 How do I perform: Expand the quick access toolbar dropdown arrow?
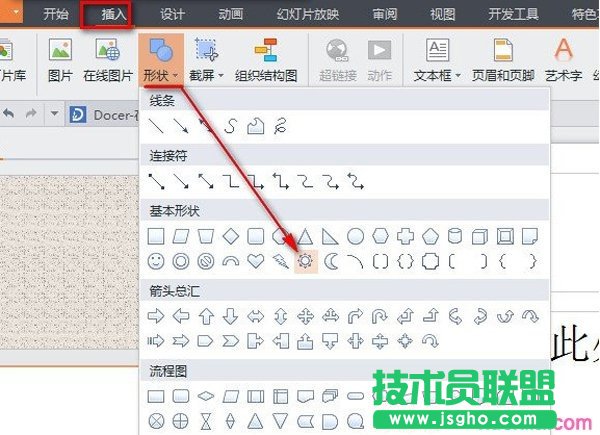pyautogui.click(x=54, y=114)
